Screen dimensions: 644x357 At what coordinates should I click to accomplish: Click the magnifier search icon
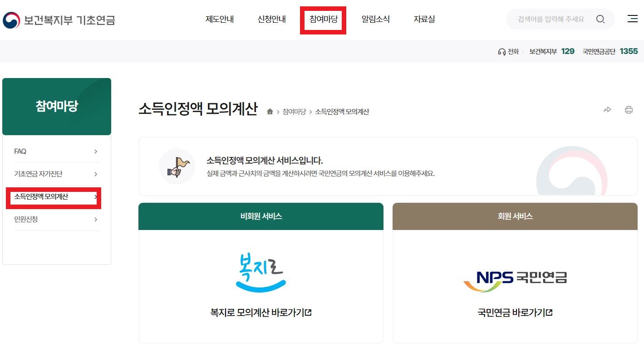point(600,19)
